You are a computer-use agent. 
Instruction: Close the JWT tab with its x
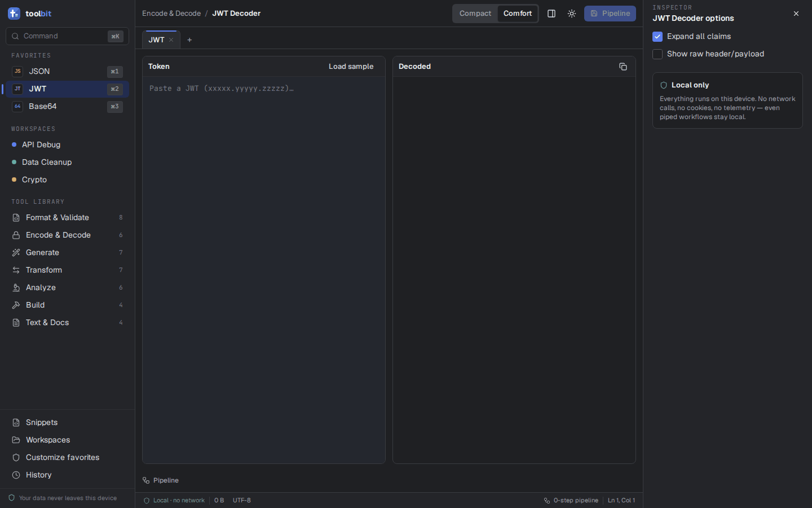171,40
